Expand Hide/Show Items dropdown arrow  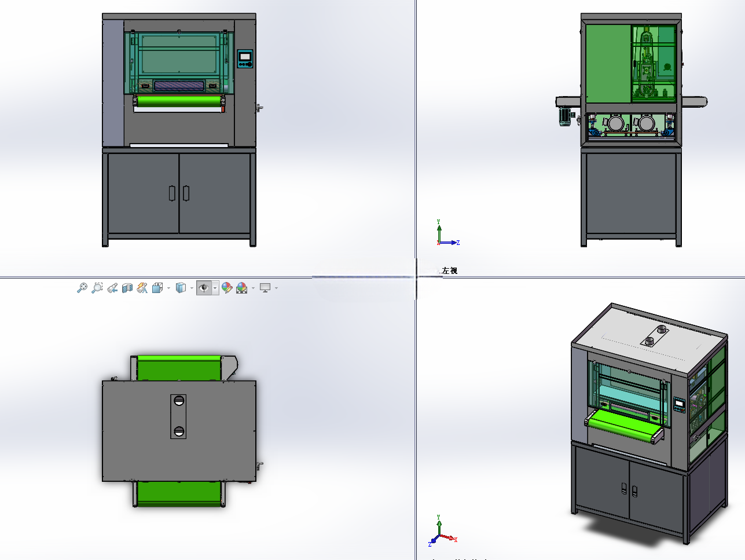[215, 288]
